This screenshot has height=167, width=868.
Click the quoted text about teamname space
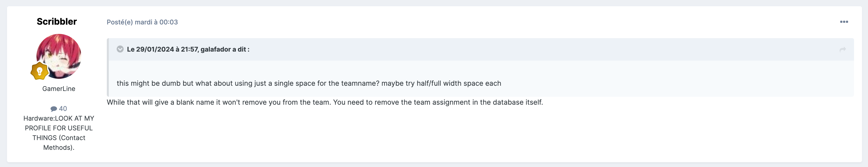270,83
